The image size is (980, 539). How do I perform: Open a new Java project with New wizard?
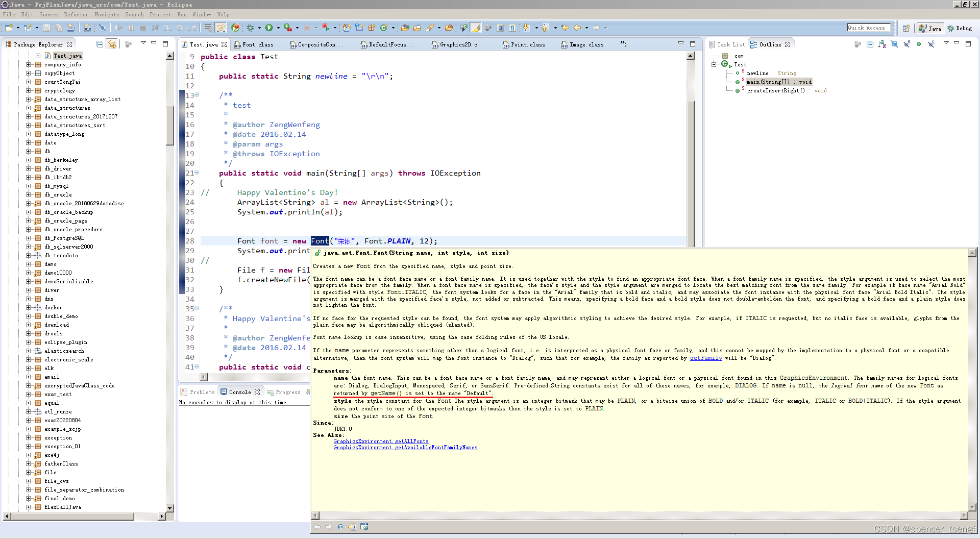point(8,28)
